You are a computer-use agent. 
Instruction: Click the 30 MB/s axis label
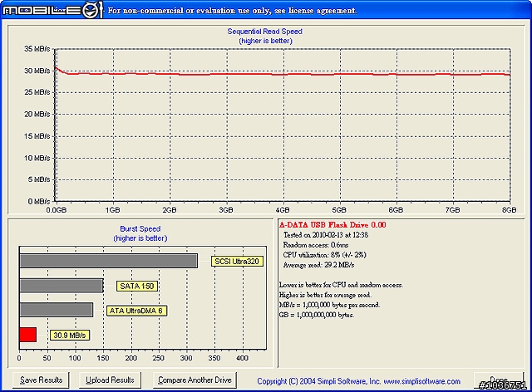tap(37, 71)
